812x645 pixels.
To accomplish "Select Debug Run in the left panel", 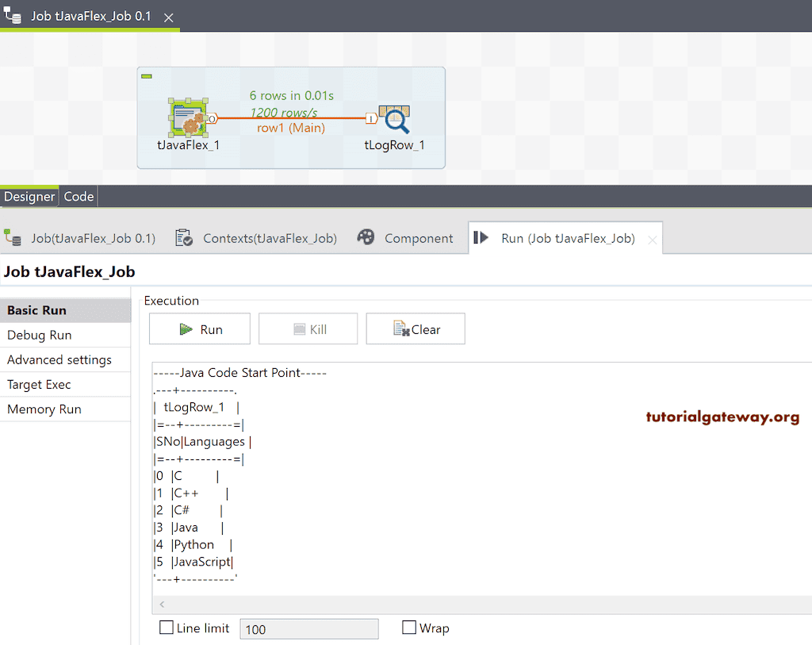I will 38,335.
